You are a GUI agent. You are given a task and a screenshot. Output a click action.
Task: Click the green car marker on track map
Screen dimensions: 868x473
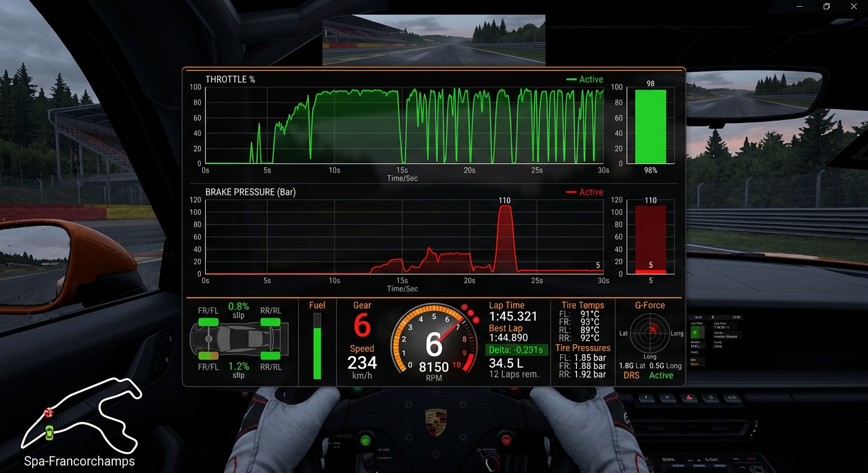point(50,432)
